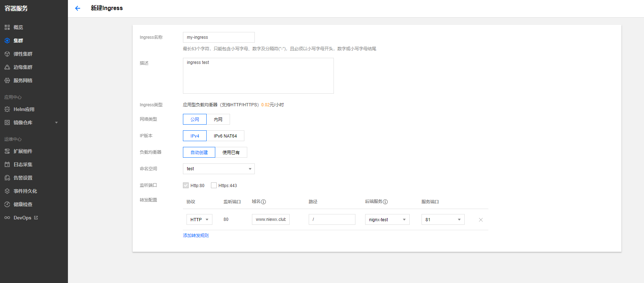Screen dimensions: 644x283
Task: Click the 域名 field with www.niewx.club
Action: pyautogui.click(x=271, y=219)
